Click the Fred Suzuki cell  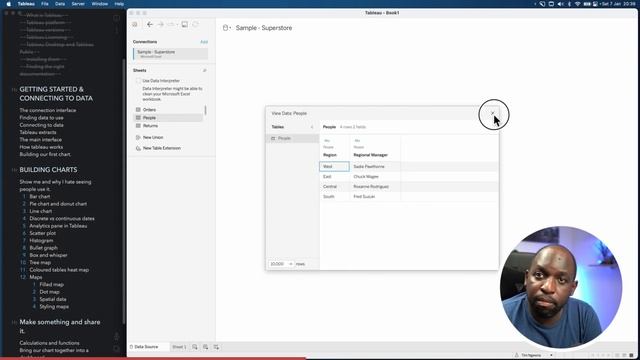[x=375, y=196]
